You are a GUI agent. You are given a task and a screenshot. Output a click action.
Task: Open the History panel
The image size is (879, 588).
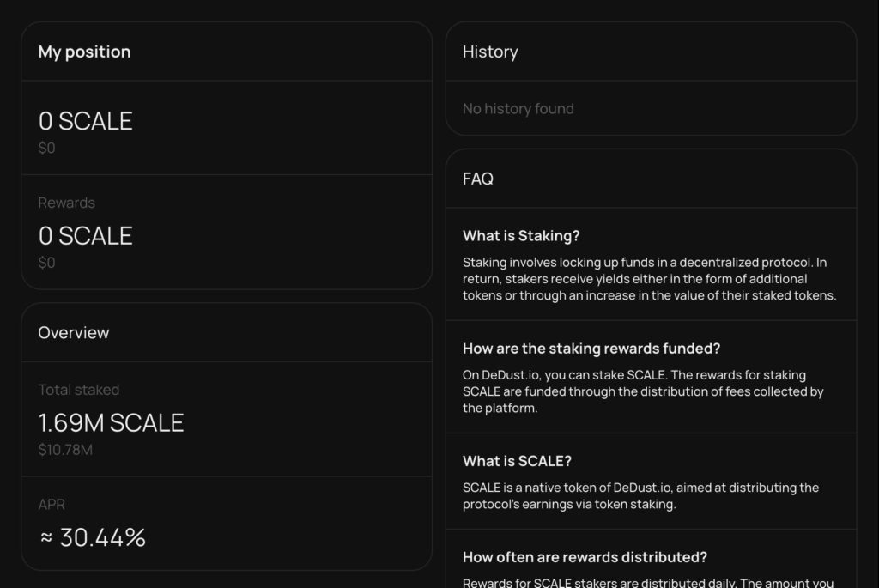pos(490,52)
